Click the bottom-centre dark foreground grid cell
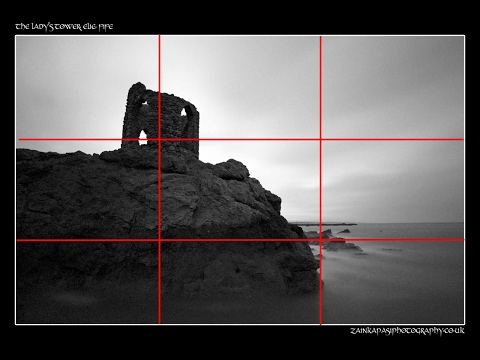Viewport: 480px width, 360px height. (240, 282)
